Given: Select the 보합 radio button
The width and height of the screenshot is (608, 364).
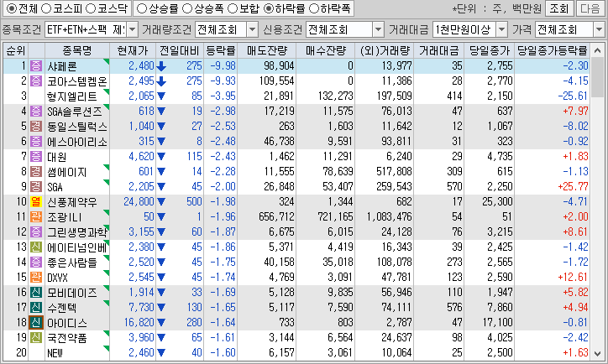Looking at the screenshot, I should pyautogui.click(x=233, y=8).
